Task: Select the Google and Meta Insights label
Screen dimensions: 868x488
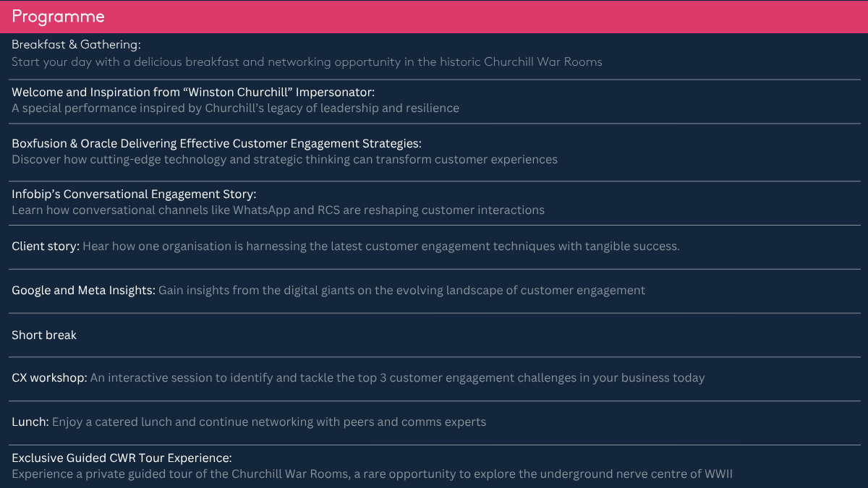Action: (83, 291)
